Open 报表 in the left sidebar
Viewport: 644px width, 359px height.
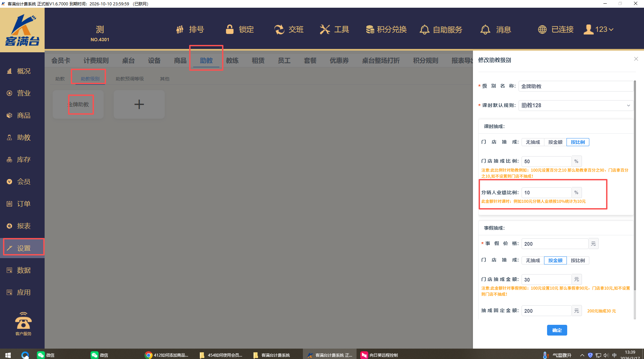(x=23, y=226)
